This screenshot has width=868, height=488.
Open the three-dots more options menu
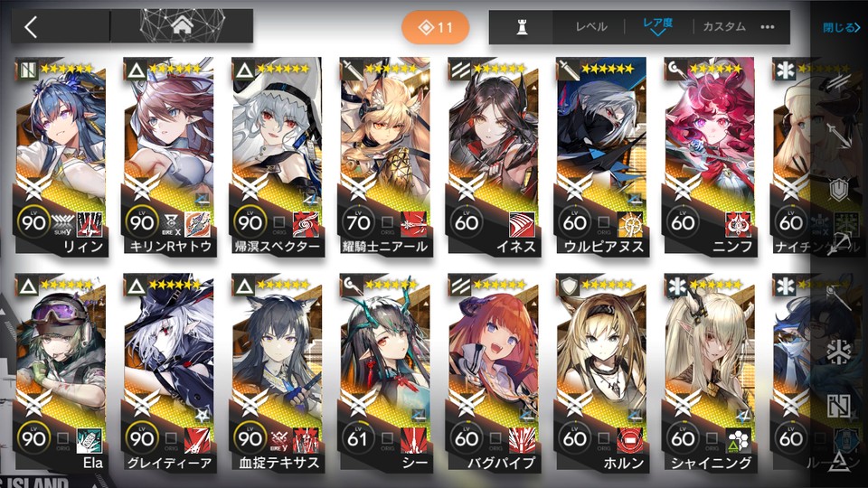coord(768,27)
